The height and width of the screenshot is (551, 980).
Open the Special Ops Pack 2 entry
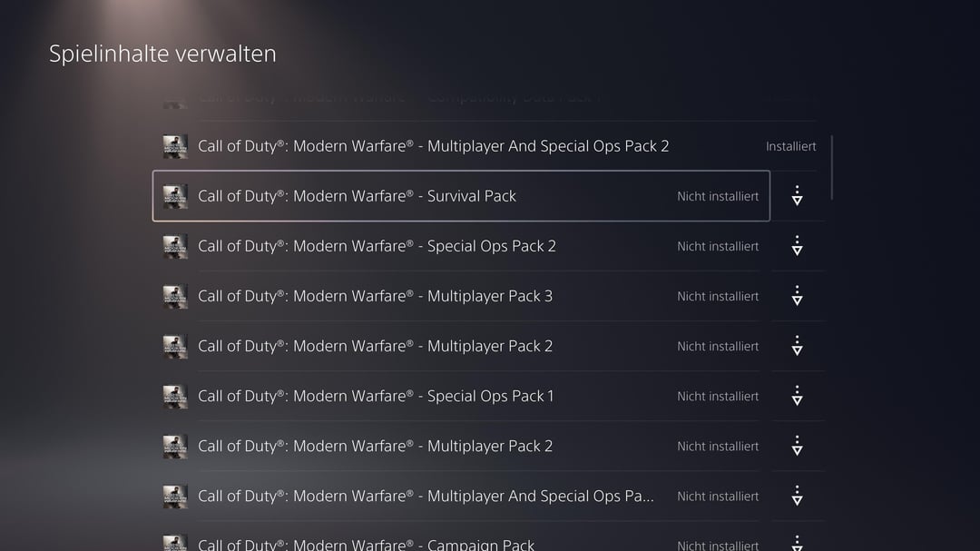click(461, 246)
